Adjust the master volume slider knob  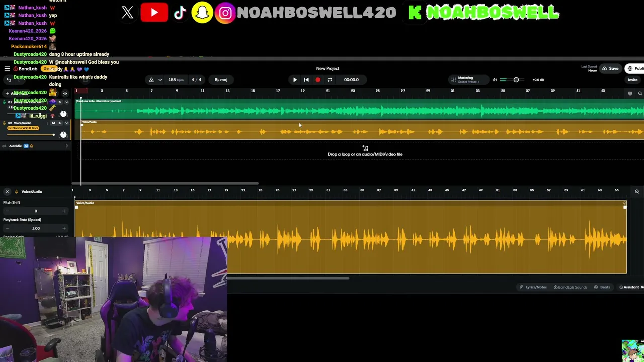pyautogui.click(x=516, y=80)
